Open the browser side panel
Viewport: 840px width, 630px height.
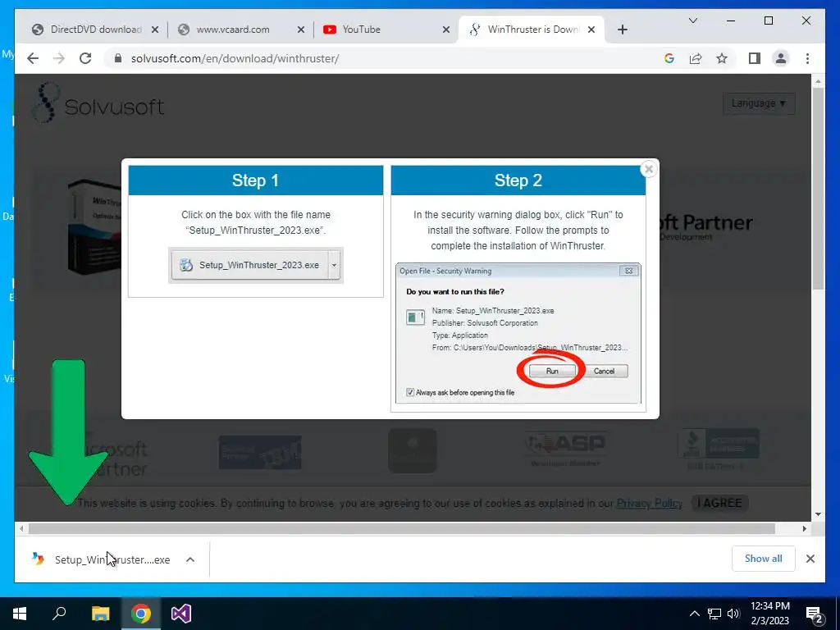755,58
